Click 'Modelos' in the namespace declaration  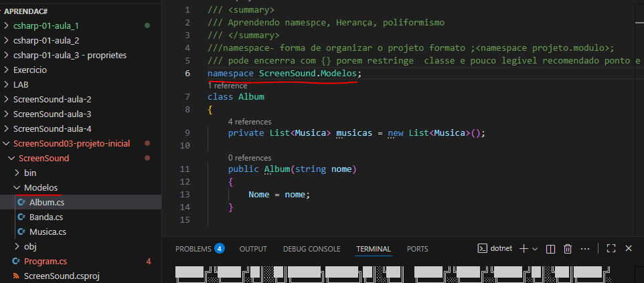(339, 74)
